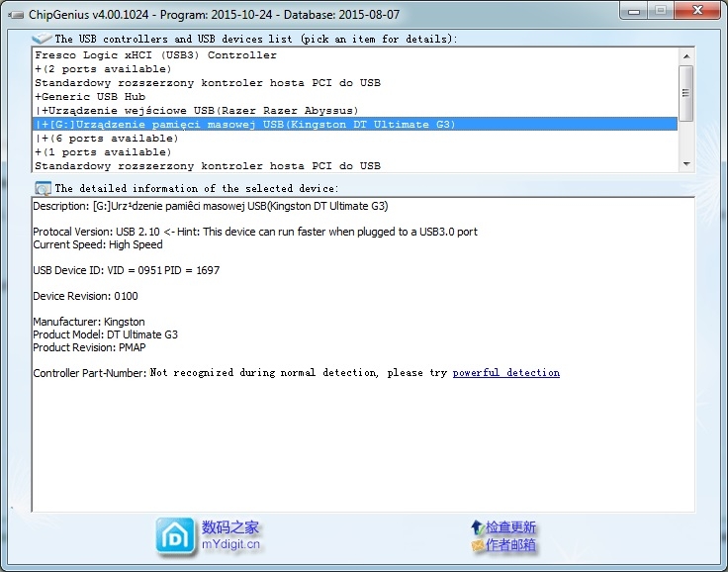Select the |+(6 ports available) row
This screenshot has height=572, width=728.
click(355, 138)
